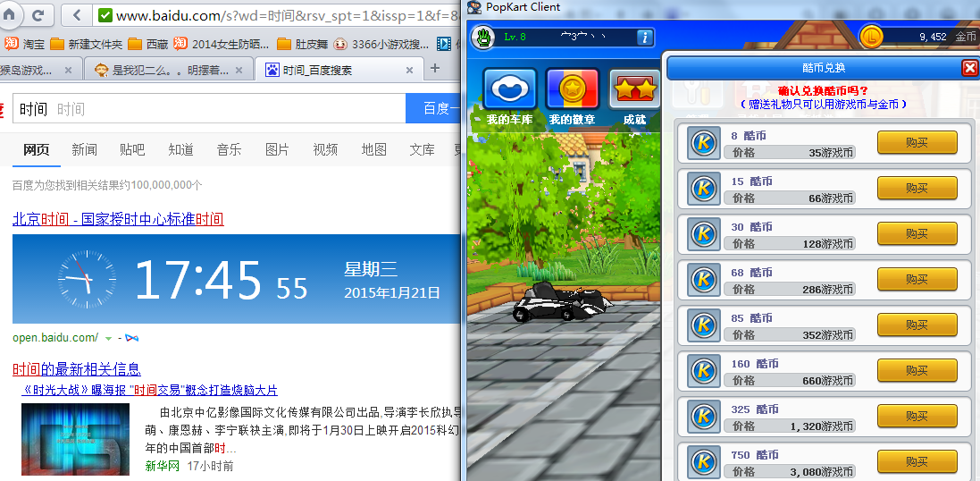
Task: Click the 百度一下 search button
Action: coord(434,109)
